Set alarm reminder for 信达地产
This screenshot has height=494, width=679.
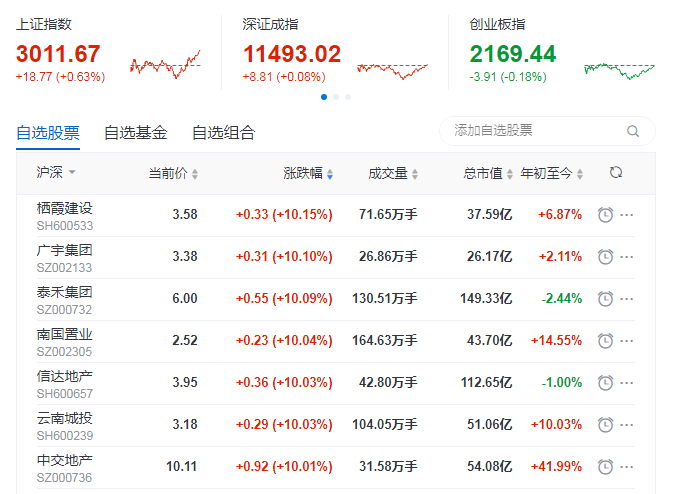605,383
